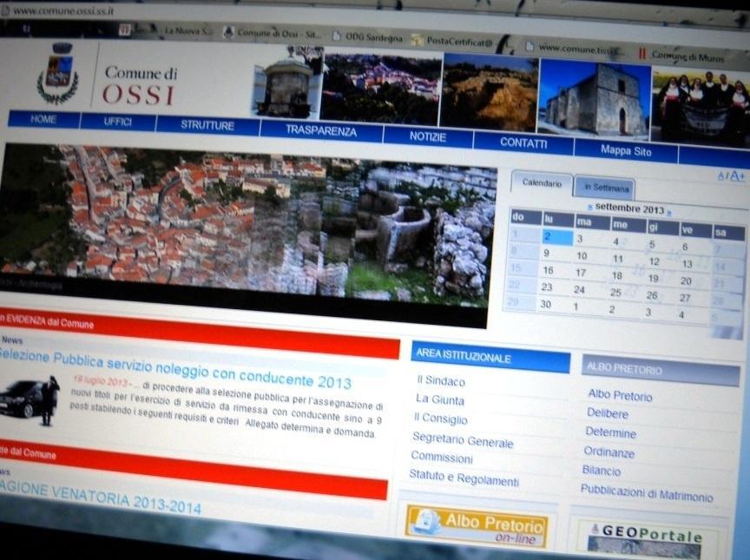Open the Il Consiglio link
750x560 pixels.
coord(441,418)
